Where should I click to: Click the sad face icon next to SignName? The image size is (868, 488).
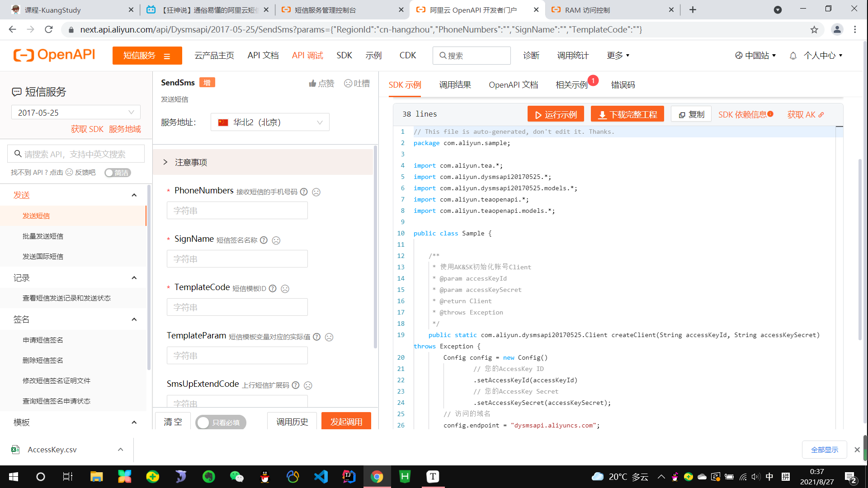pos(276,240)
